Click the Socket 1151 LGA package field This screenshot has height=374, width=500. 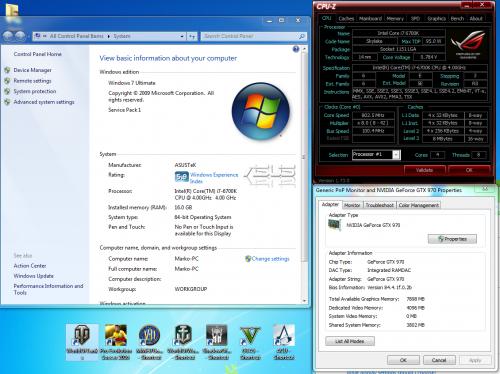(399, 49)
